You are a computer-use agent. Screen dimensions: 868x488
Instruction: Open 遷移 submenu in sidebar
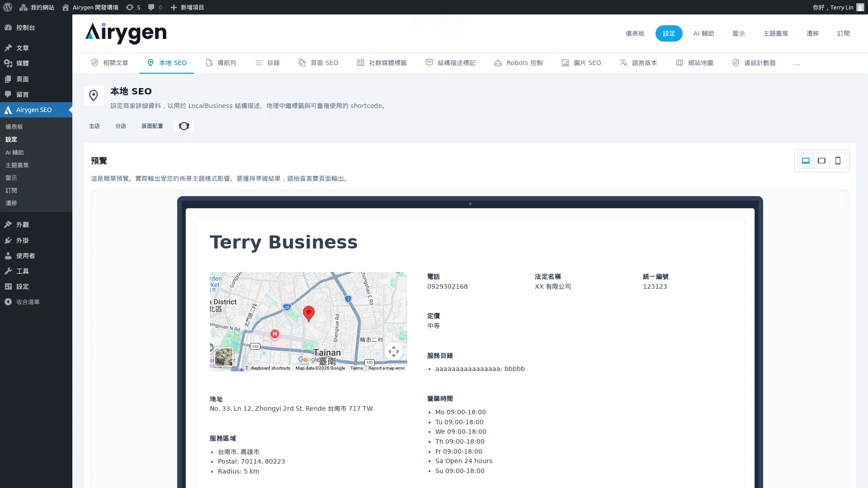[36, 203]
